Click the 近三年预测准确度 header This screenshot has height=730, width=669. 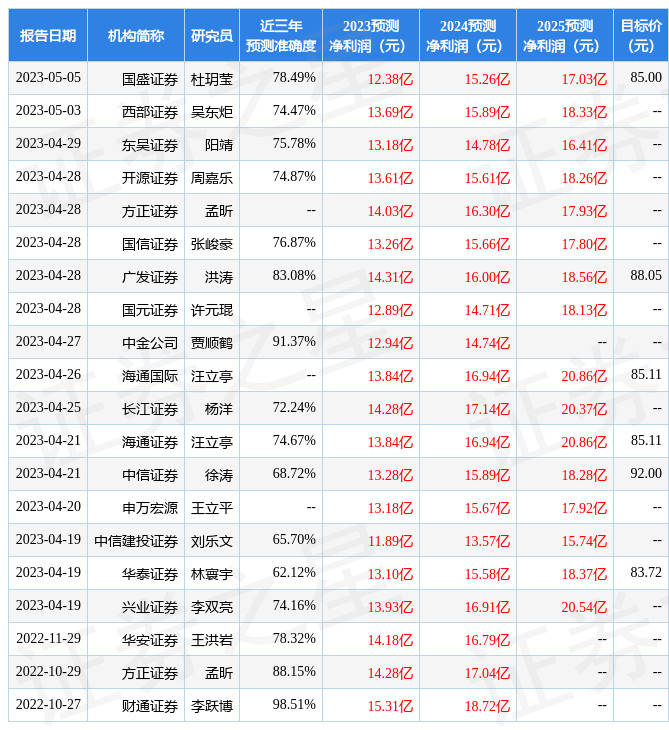pos(281,35)
